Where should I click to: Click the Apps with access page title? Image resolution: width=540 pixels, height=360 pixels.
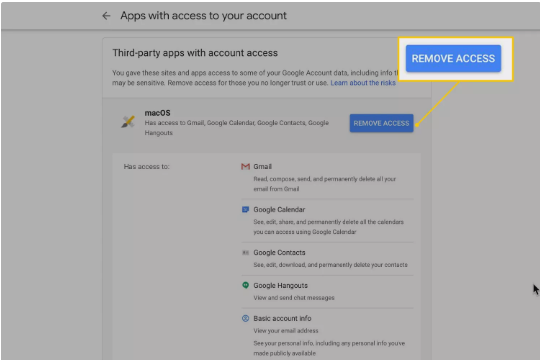click(203, 16)
